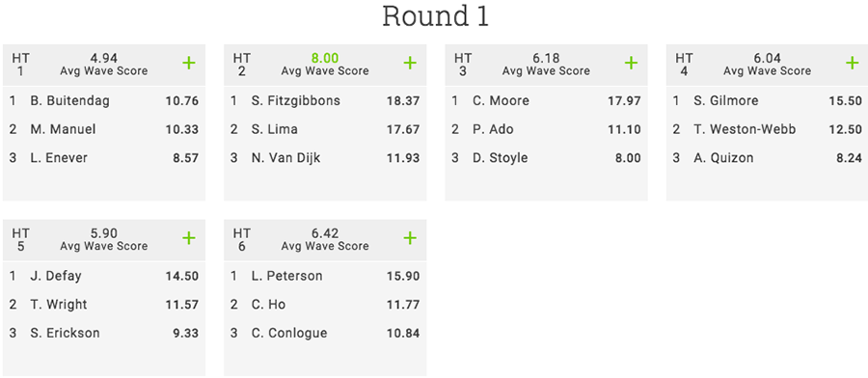Expand Heat 4 details with plus icon
Screen dimensions: 868x378
point(853,63)
